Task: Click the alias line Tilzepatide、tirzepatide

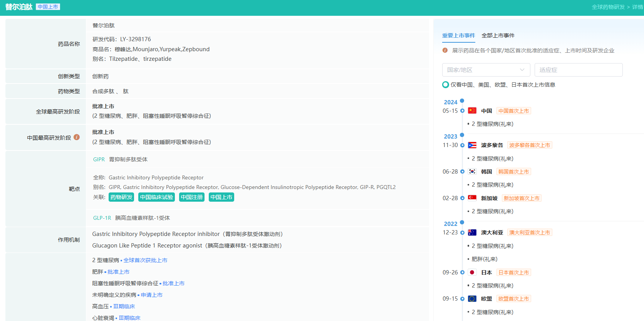Action: click(x=132, y=59)
